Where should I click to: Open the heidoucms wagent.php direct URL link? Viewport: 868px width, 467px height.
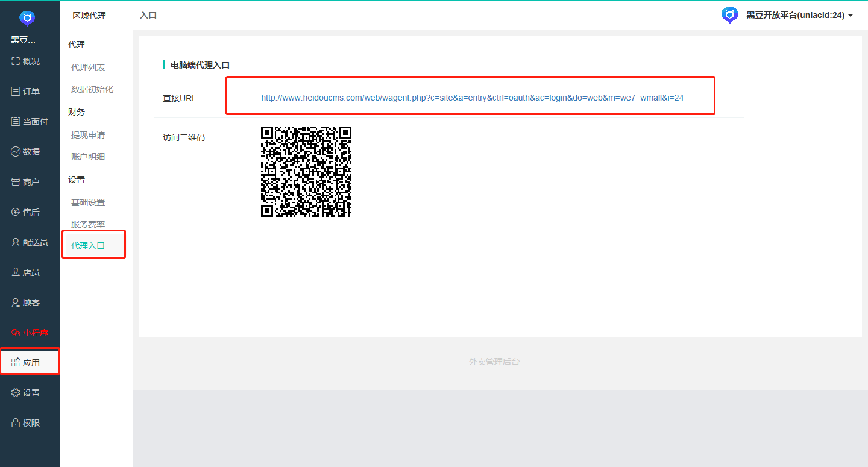472,98
